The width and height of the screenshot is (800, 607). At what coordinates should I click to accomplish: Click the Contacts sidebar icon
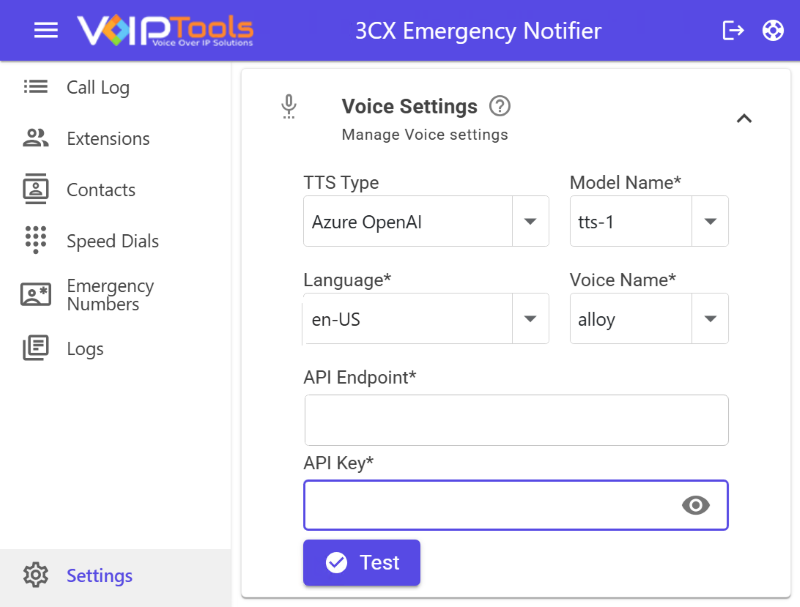tap(36, 189)
